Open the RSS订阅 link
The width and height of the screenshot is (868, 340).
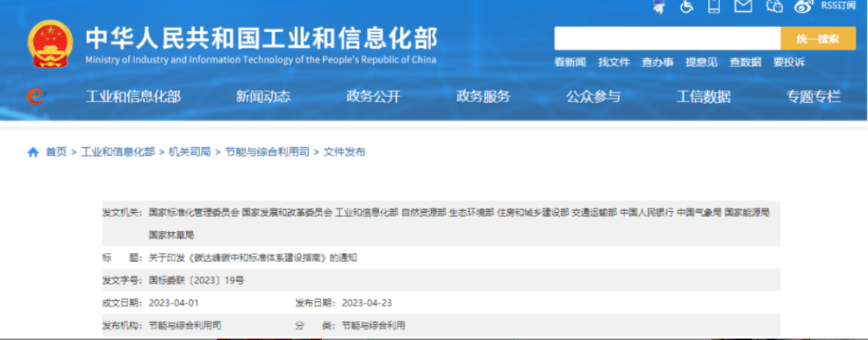838,6
